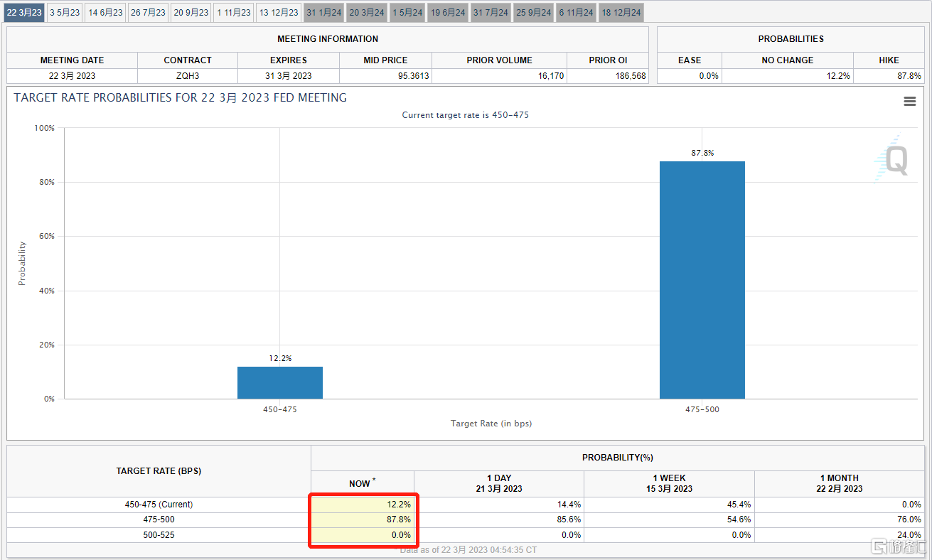The width and height of the screenshot is (932, 560).
Task: Click the NO CHANGE probability header
Action: (x=788, y=60)
